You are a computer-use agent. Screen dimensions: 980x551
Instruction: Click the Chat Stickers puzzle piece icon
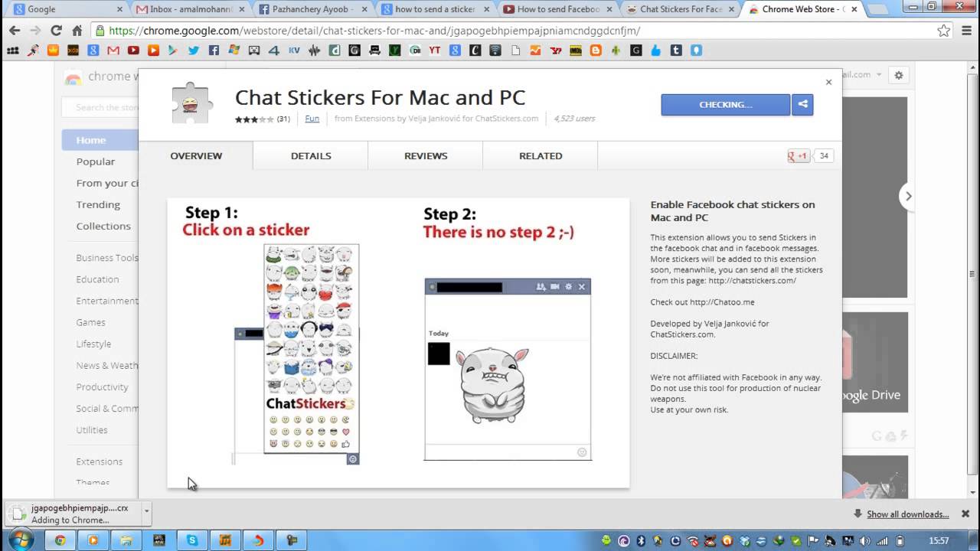click(x=191, y=103)
